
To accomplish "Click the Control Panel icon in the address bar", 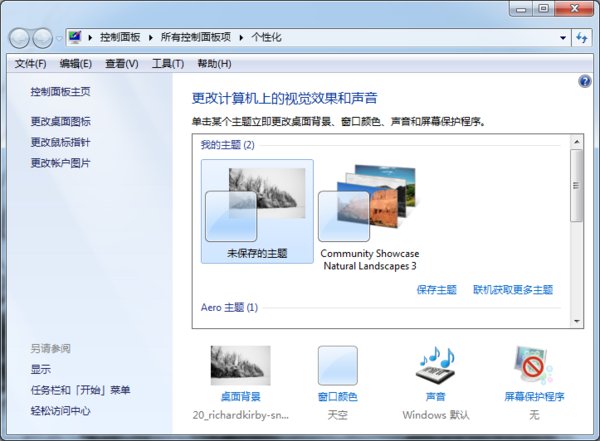I will [x=75, y=37].
